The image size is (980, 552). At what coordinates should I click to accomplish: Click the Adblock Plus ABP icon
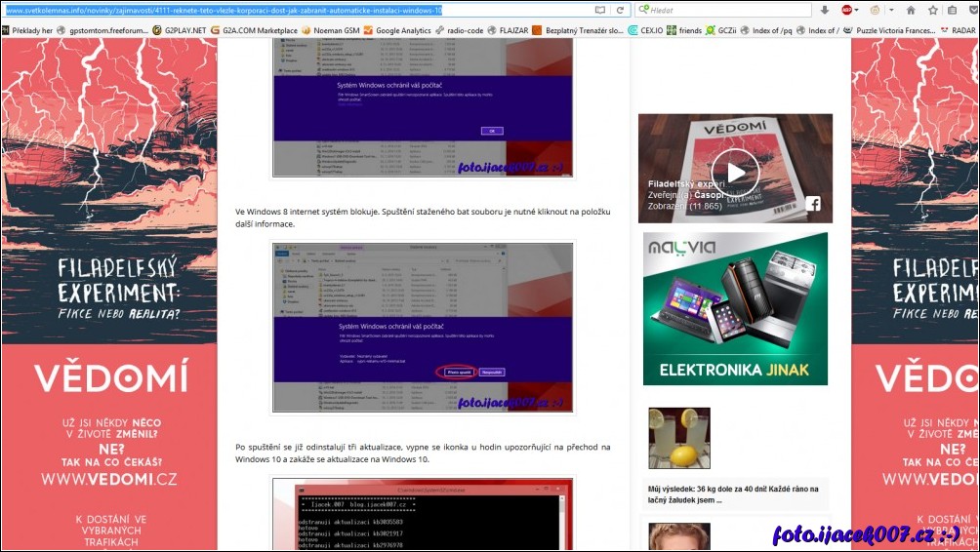(x=845, y=10)
